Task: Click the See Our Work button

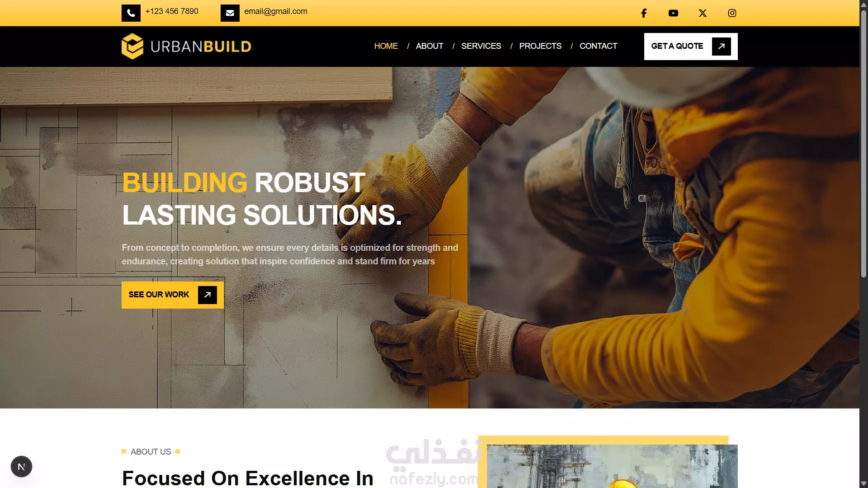Action: [x=173, y=295]
